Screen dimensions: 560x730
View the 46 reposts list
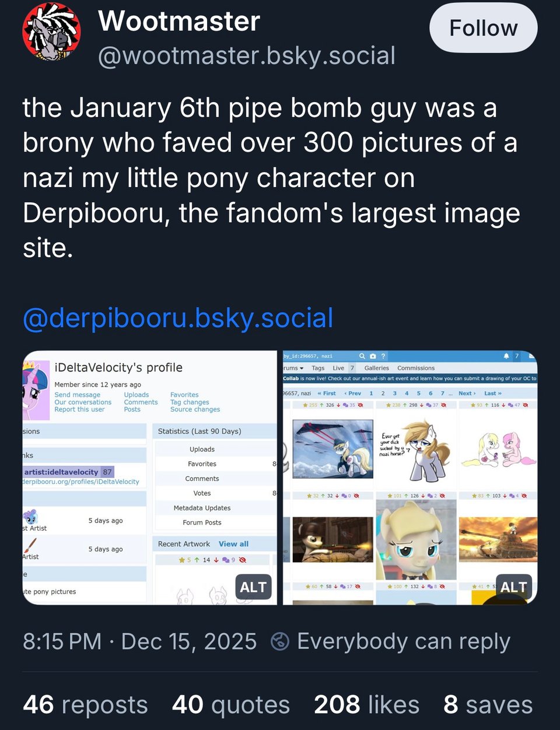(x=85, y=704)
